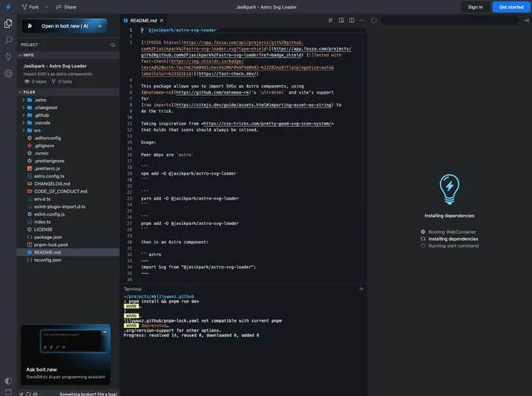Open the Explorer files sidebar icon

9,23
